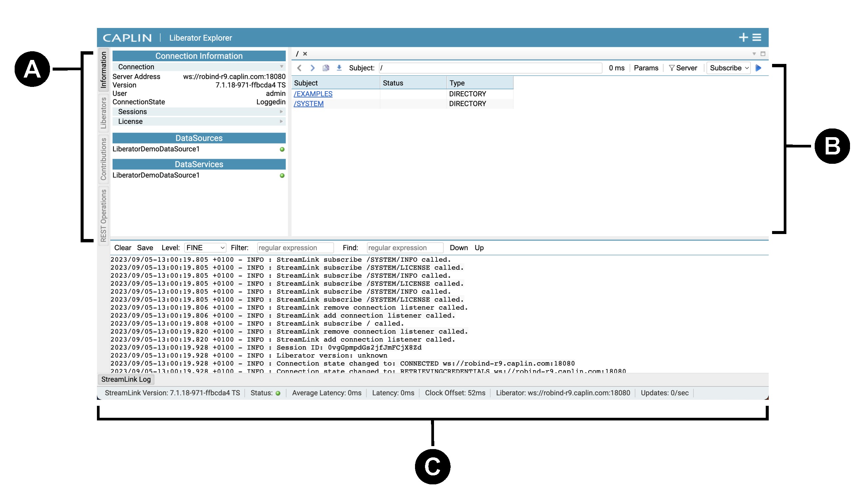The width and height of the screenshot is (862, 504).
Task: Select LiberatorDemoDataSource1 under DataSources
Action: click(x=156, y=149)
